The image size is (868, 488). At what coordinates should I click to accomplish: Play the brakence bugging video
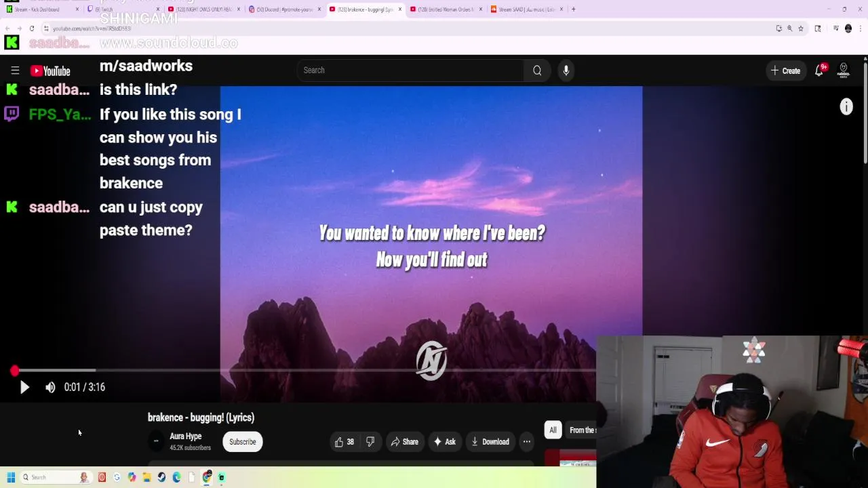pos(24,387)
